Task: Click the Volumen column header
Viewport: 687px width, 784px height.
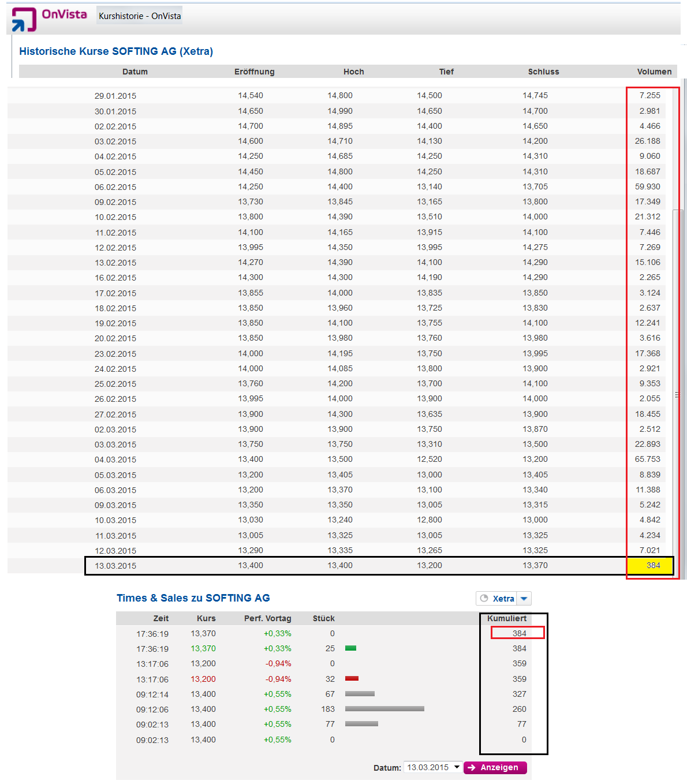Action: click(655, 72)
